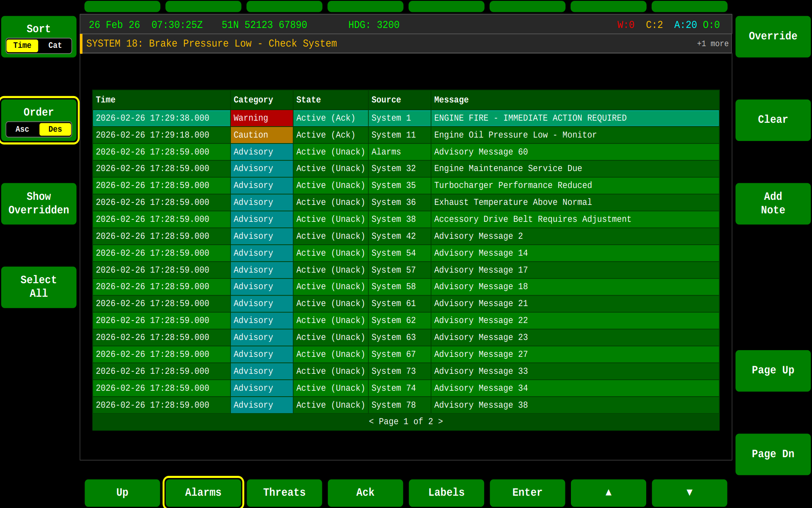Switch sort mode back to Time
Image resolution: width=812 pixels, height=508 pixels.
pos(22,45)
